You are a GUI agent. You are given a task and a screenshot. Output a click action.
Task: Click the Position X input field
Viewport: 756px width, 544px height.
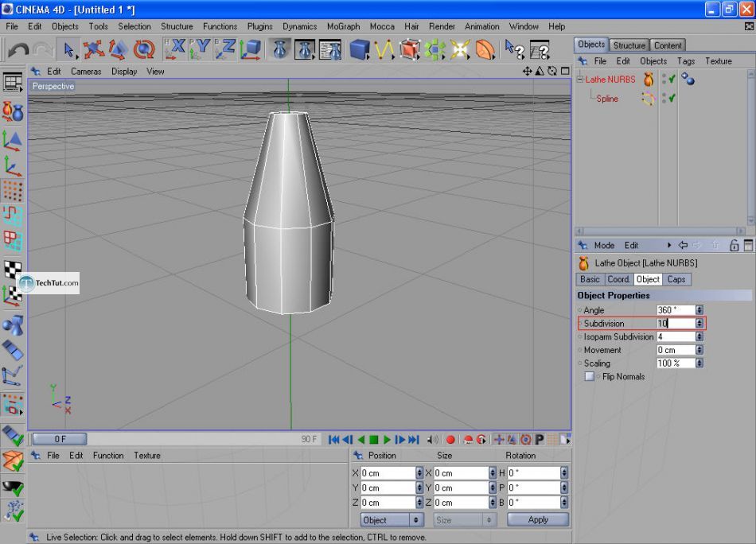(388, 473)
